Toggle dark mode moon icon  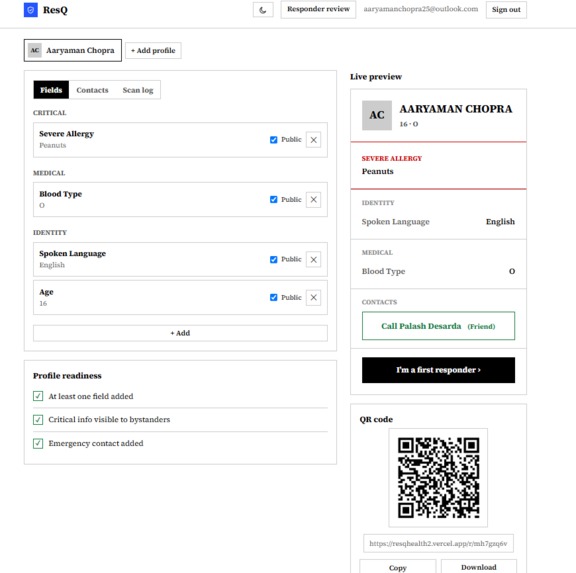pyautogui.click(x=263, y=10)
